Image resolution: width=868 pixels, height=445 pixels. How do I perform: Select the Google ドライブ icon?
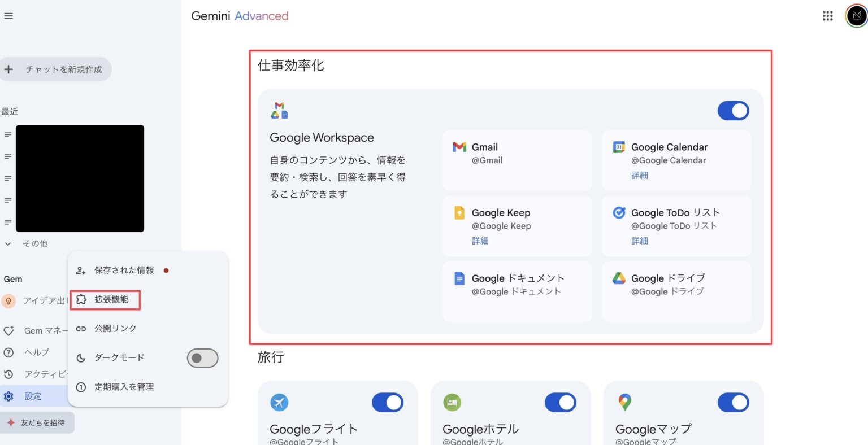[619, 278]
